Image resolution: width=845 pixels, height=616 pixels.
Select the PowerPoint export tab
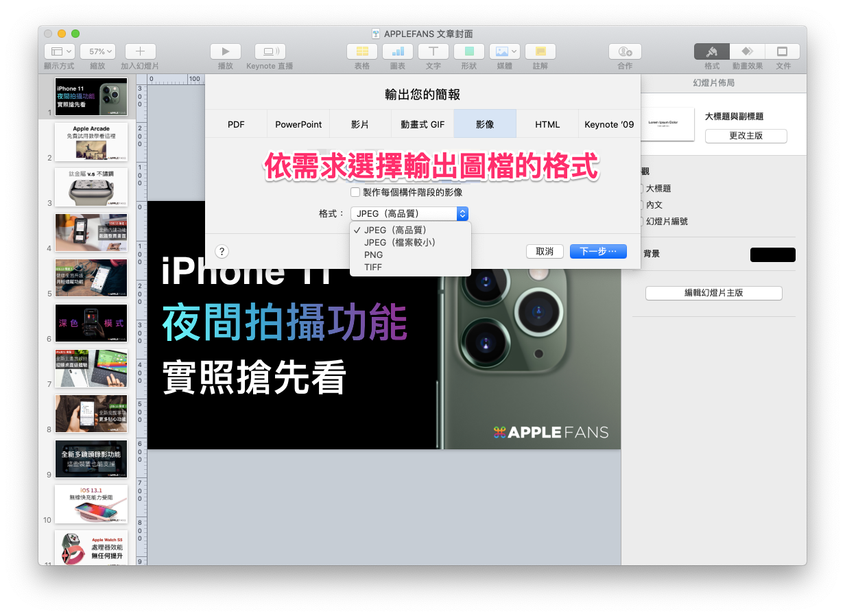coord(298,124)
